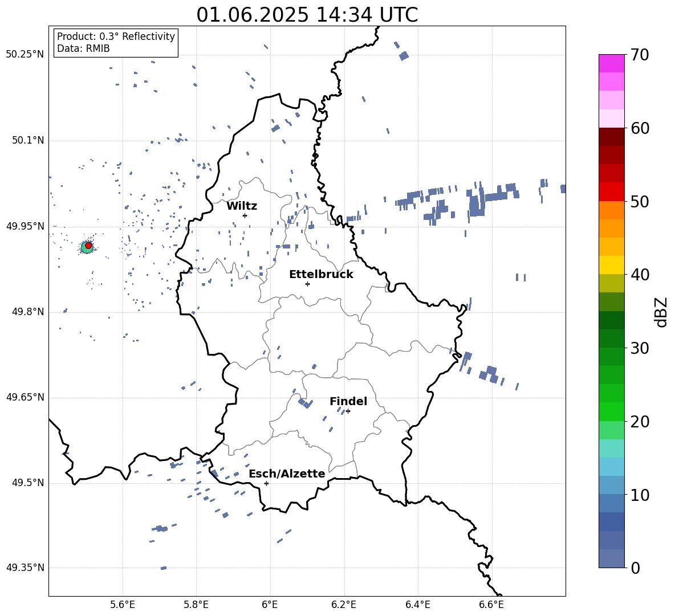Click the red radar location dot

(88, 246)
